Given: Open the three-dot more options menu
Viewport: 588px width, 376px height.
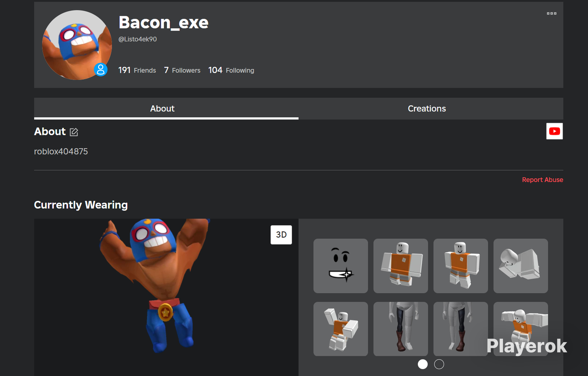Looking at the screenshot, I should (x=551, y=14).
